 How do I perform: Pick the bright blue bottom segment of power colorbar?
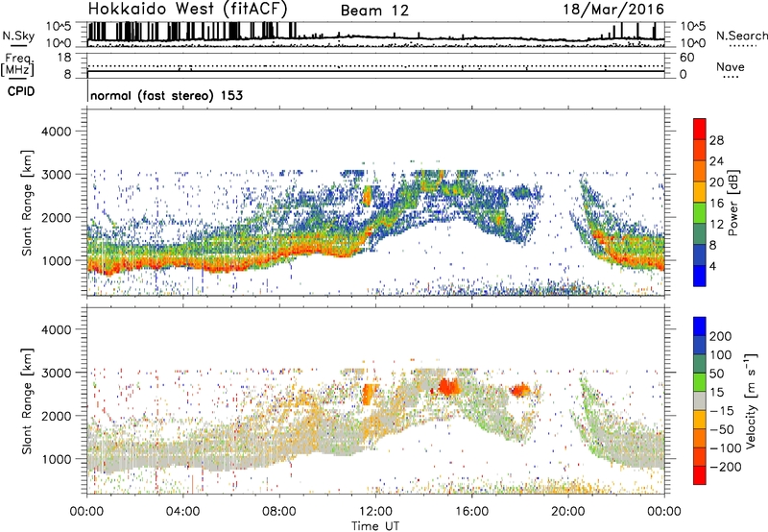700,276
